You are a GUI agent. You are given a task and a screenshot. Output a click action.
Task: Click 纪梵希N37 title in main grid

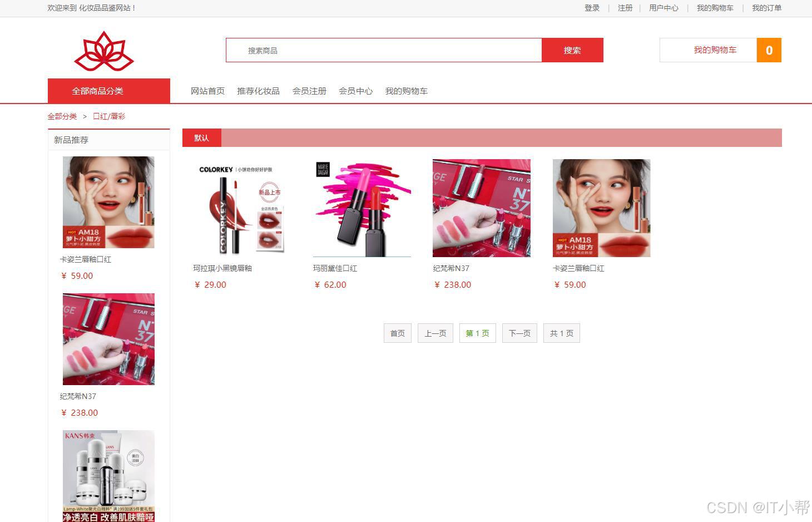[x=451, y=268]
